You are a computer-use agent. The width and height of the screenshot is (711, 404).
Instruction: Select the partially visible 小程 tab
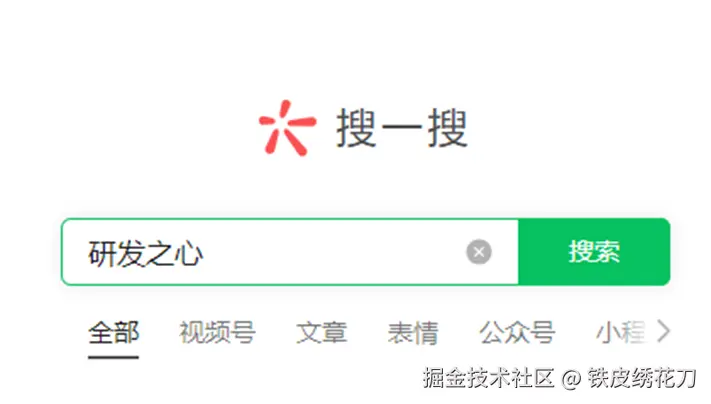[620, 332]
